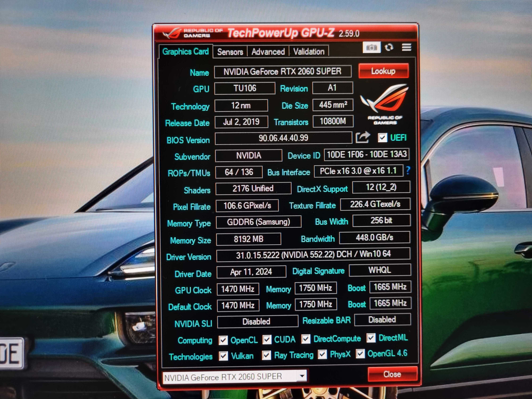Click the NVIDIA SLI value Disabled
The height and width of the screenshot is (399, 532).
(258, 322)
